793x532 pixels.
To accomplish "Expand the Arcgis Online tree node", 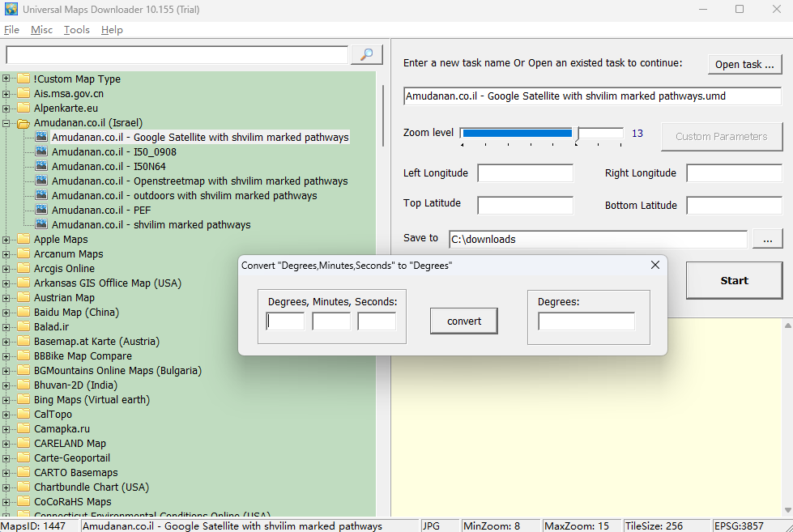I will point(6,268).
